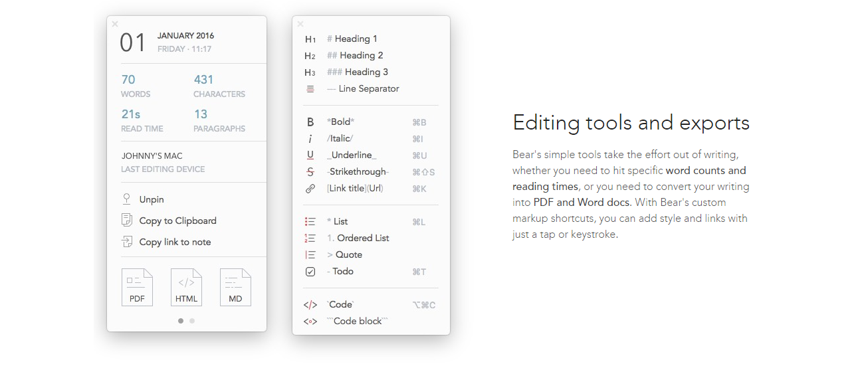Click the Unpin label

click(x=152, y=199)
